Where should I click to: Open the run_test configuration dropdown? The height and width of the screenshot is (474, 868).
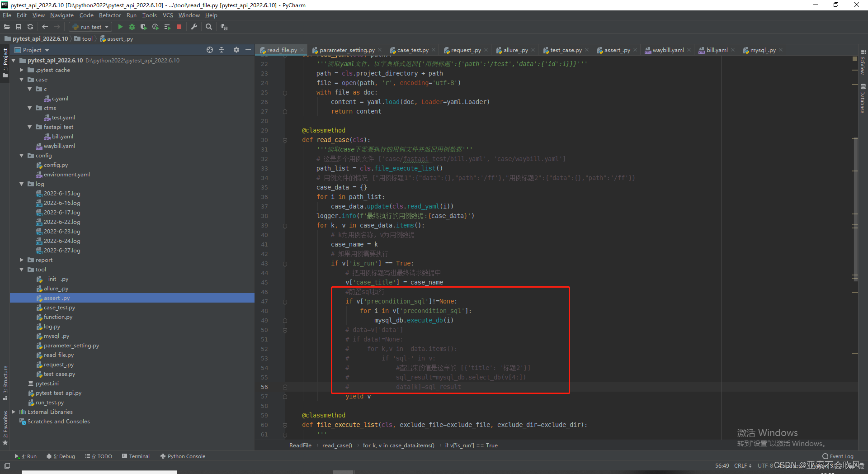click(x=90, y=27)
